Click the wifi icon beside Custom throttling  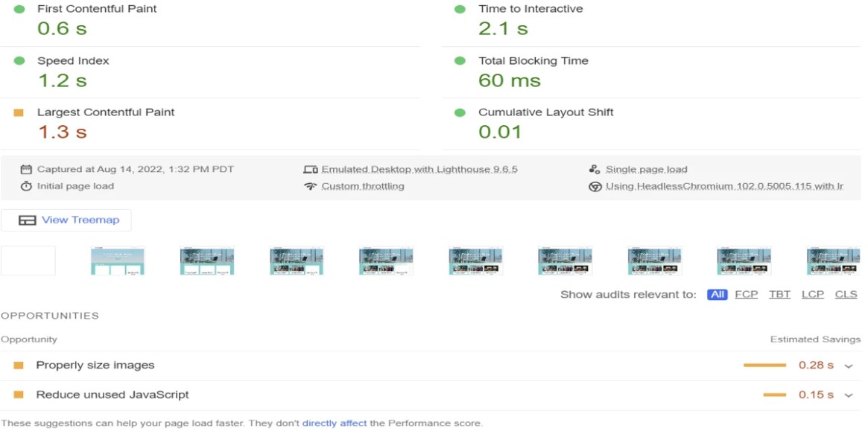pyautogui.click(x=311, y=186)
